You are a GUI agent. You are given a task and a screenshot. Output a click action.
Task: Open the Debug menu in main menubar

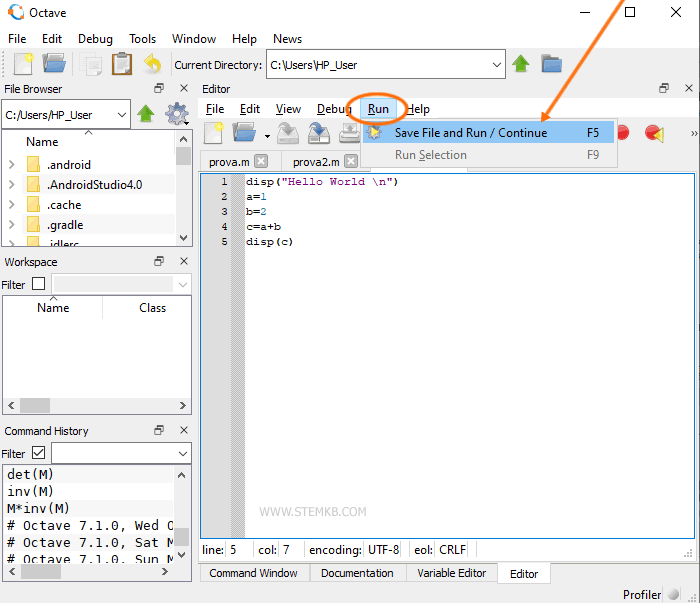point(95,39)
